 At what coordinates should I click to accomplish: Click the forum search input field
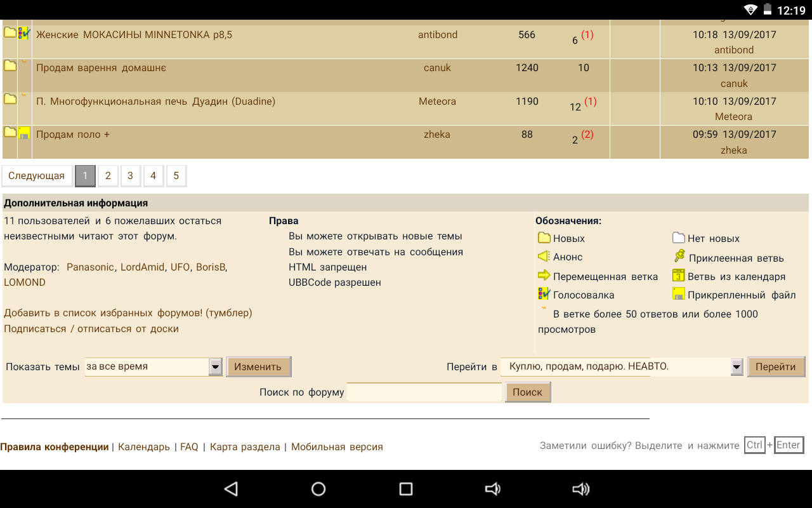[x=424, y=392]
